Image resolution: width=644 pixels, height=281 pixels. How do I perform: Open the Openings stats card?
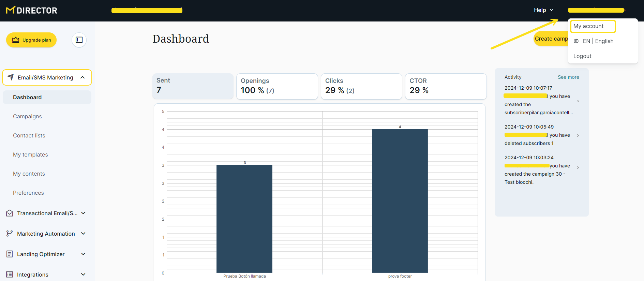tap(277, 86)
